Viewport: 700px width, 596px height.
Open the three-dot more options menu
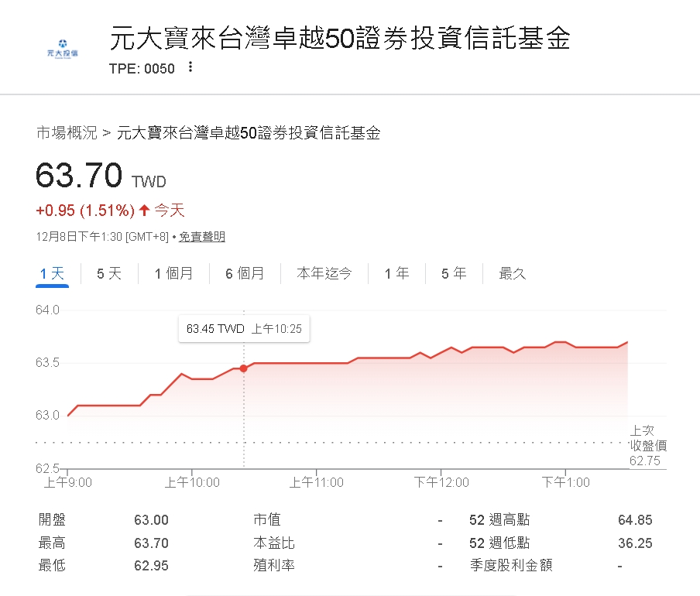tap(190, 67)
